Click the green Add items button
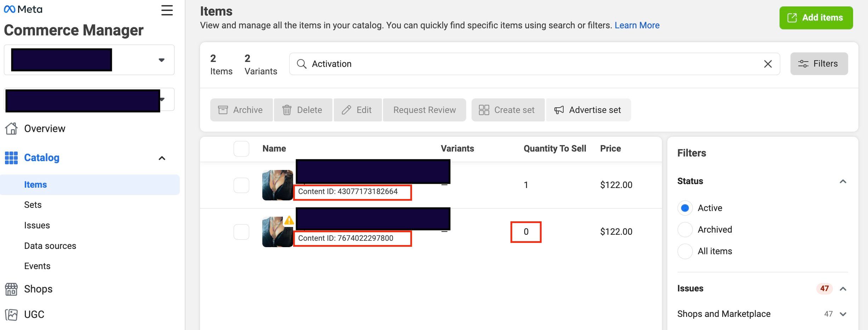This screenshot has height=330, width=868. tap(816, 18)
